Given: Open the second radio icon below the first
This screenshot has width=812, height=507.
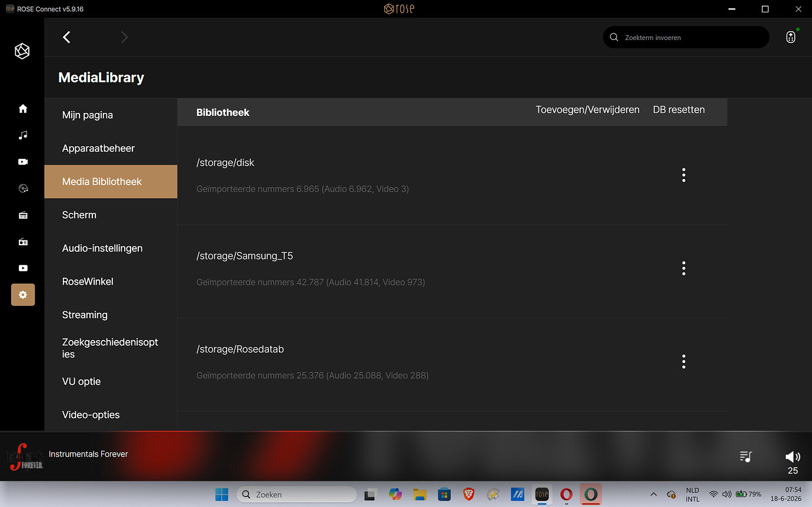Looking at the screenshot, I should click(23, 242).
